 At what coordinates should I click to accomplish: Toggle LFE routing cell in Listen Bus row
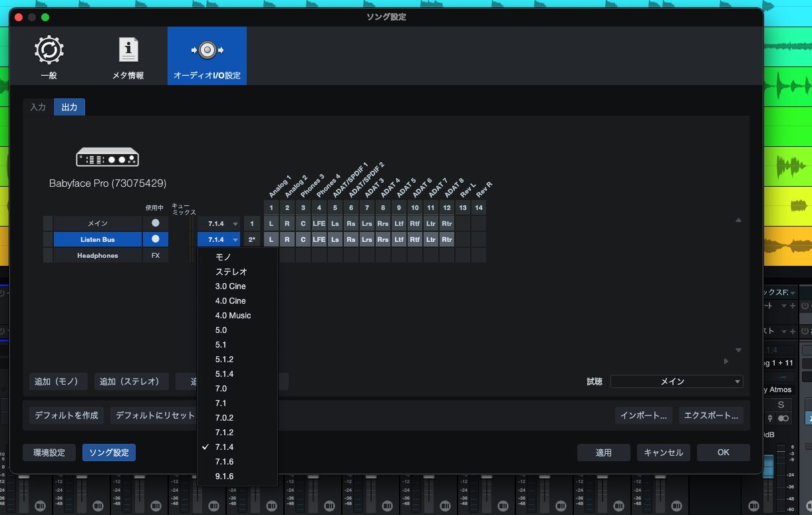pos(319,239)
